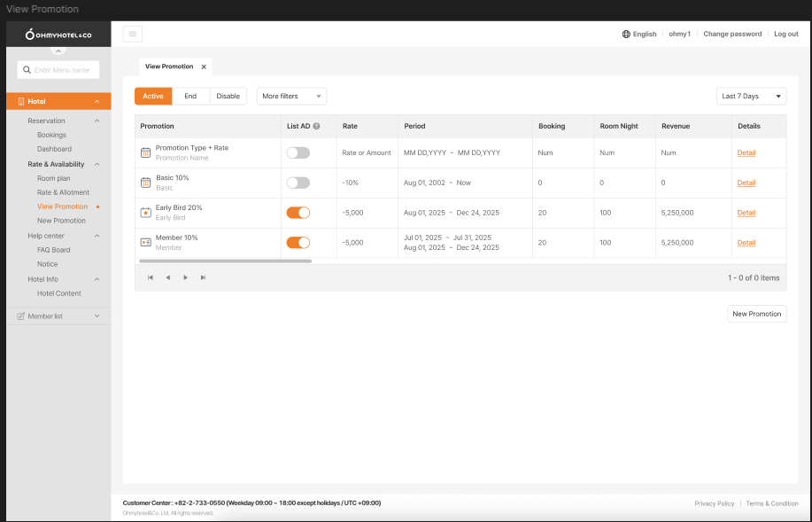Disable List AD for Early Bird 20%
812x522 pixels.
click(x=298, y=213)
